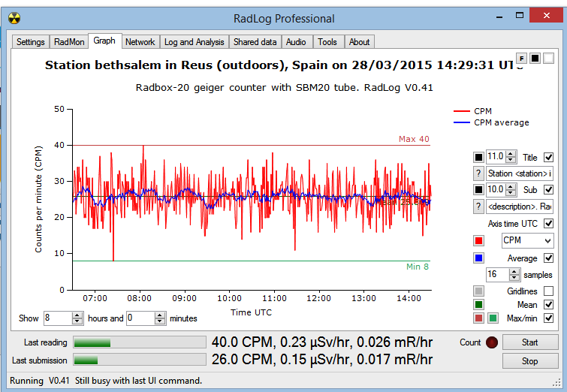Toggle the Sub checkbox
This screenshot has width=567, height=392.
[548, 189]
